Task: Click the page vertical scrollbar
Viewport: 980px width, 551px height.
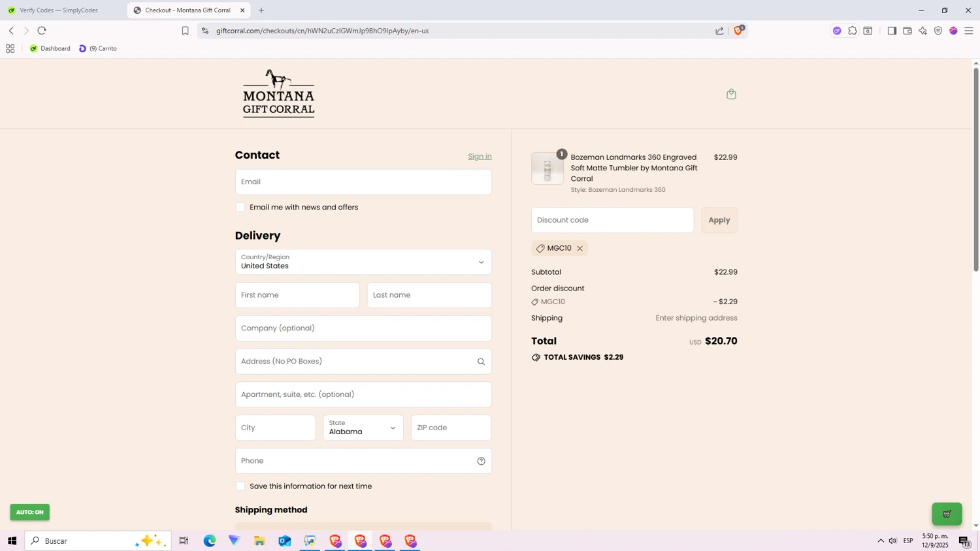Action: click(x=976, y=170)
